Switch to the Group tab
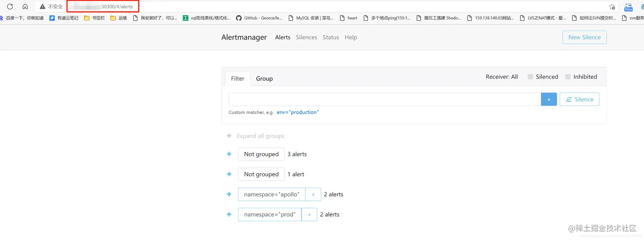Screen dimensions: 644x240 (x=264, y=79)
